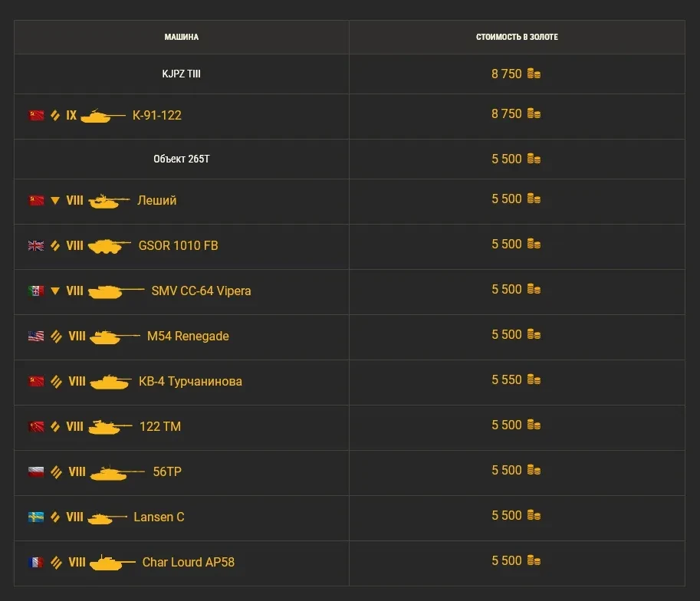This screenshot has height=601, width=700.
Task: Click the gold coins icon for КВ-4 Турчанинова
Action: [x=534, y=380]
